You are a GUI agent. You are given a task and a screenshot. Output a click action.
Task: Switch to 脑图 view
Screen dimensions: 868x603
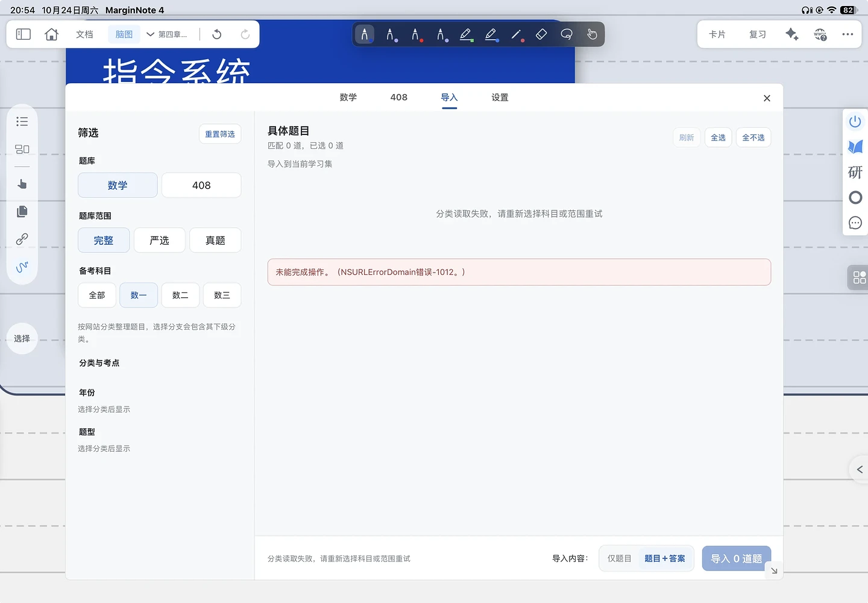click(124, 34)
